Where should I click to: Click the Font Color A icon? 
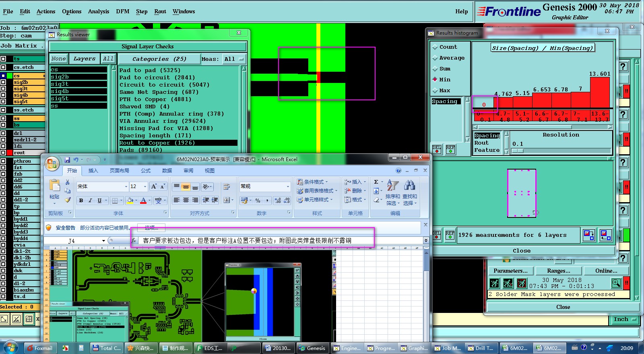(143, 200)
